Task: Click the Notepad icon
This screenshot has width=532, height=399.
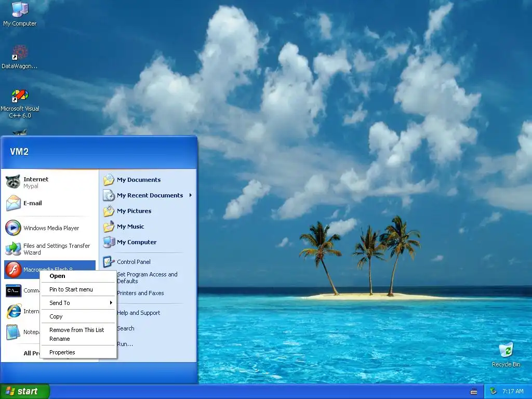Action: 13,332
